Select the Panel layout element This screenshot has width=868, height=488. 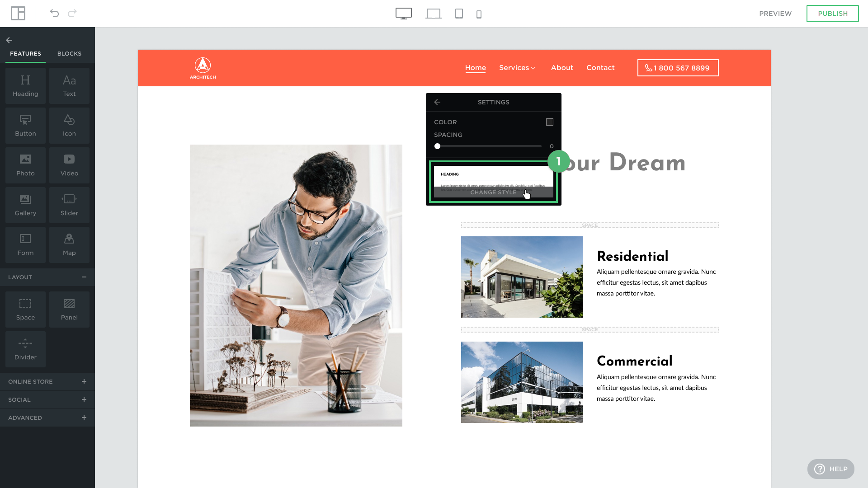coord(69,310)
